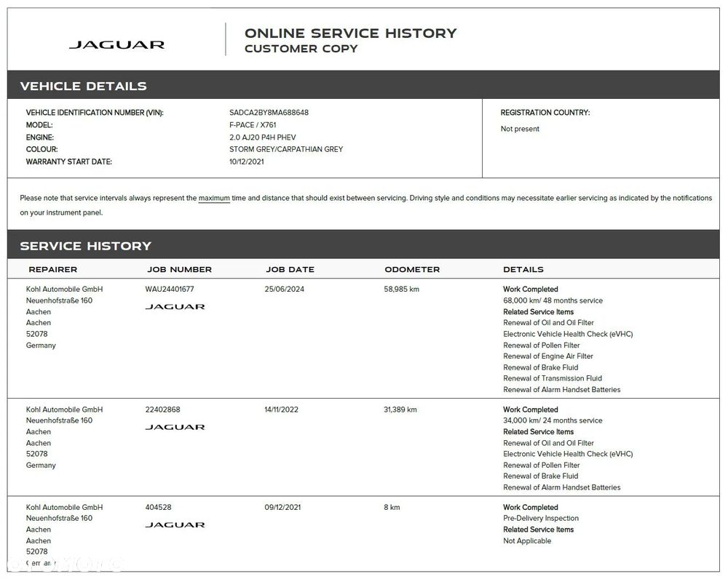The height and width of the screenshot is (579, 728).
Task: Click odometer reading 58,985 km
Action: [x=401, y=289]
